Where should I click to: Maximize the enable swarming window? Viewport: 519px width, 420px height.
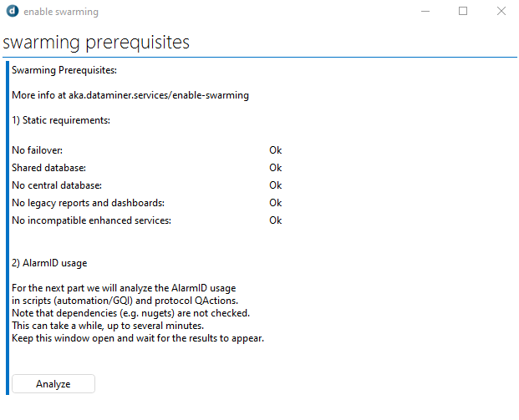(x=463, y=11)
